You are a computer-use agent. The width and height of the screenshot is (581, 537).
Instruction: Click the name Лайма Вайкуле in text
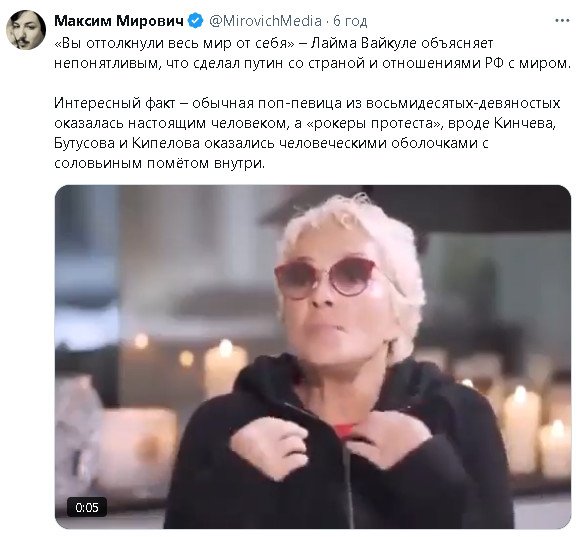[363, 43]
